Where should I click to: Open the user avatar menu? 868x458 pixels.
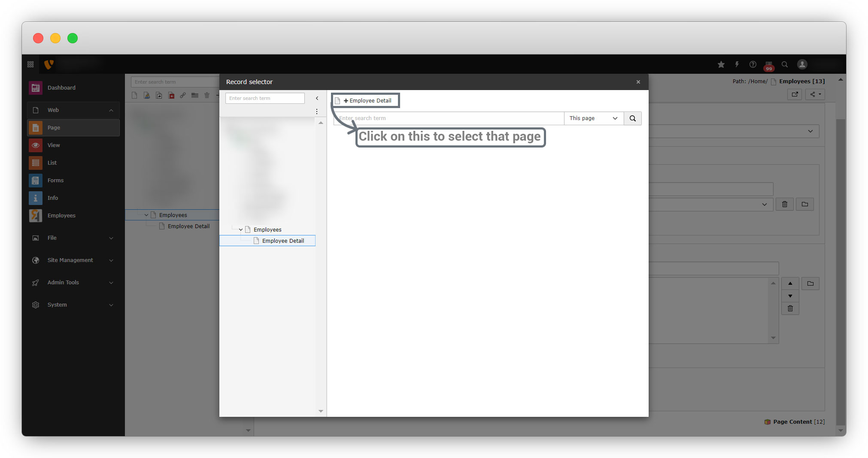pyautogui.click(x=802, y=64)
